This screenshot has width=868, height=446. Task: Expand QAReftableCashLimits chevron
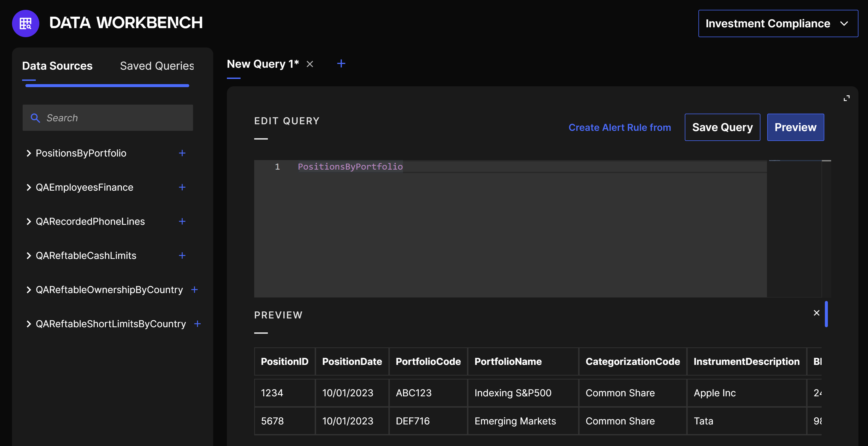click(29, 256)
